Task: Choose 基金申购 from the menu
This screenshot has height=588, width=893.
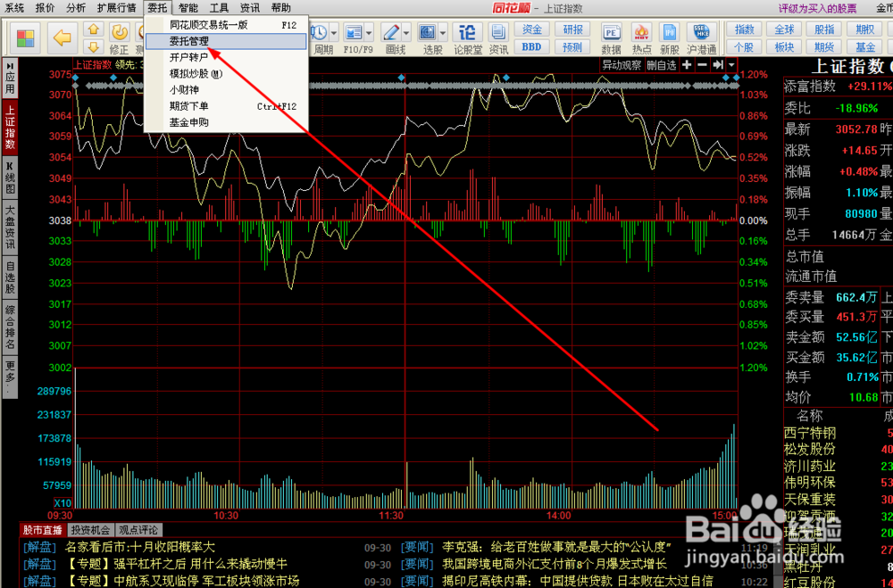Action: click(226, 122)
